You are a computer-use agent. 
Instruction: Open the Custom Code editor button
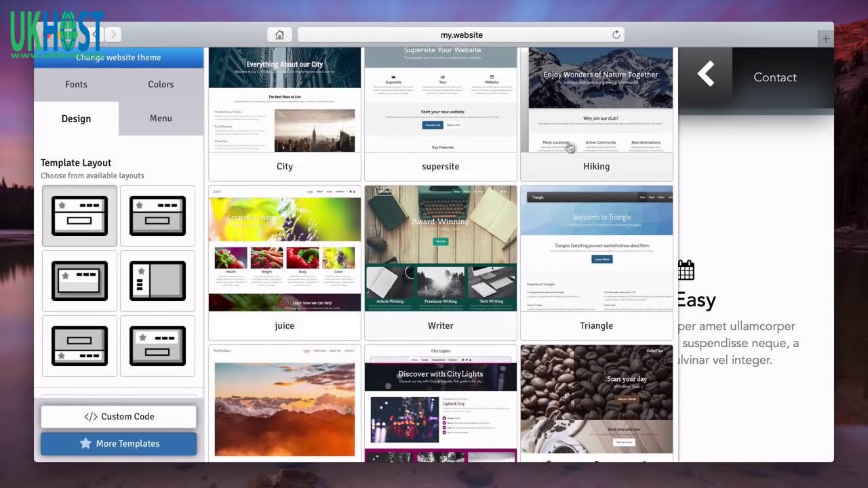coord(119,416)
